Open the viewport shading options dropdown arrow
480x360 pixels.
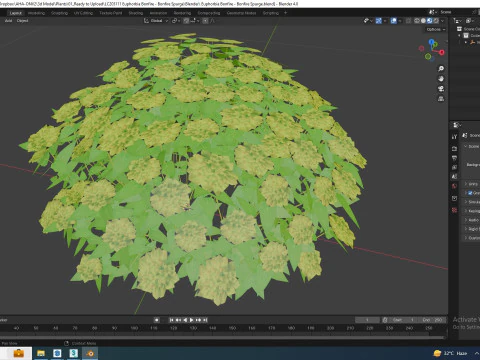(x=442, y=21)
